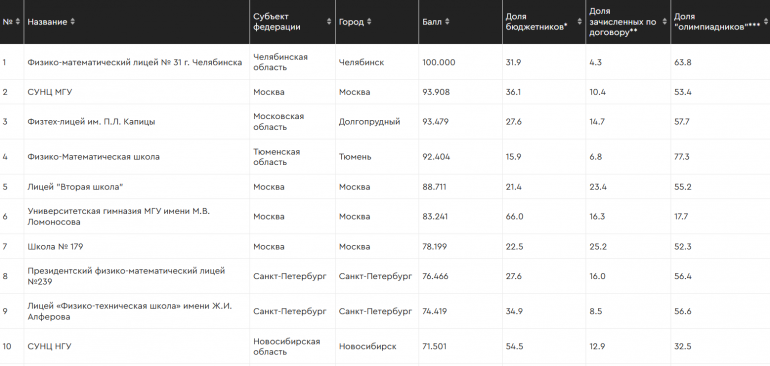
Task: Open Лицей "Вторая школа" entry
Action: (x=75, y=187)
